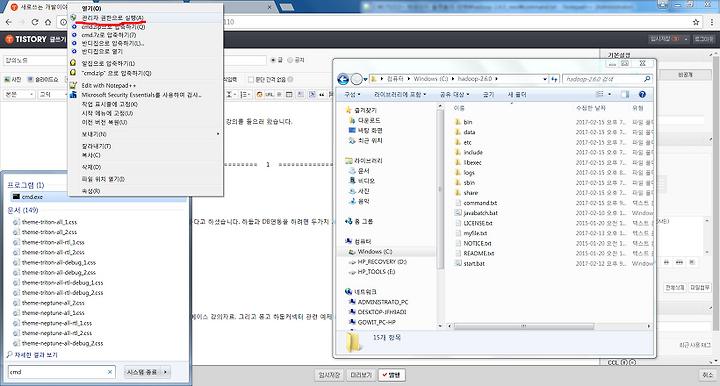Insert a photo with 사진 icon
Viewport: 720px width, 386px height.
pos(13,79)
